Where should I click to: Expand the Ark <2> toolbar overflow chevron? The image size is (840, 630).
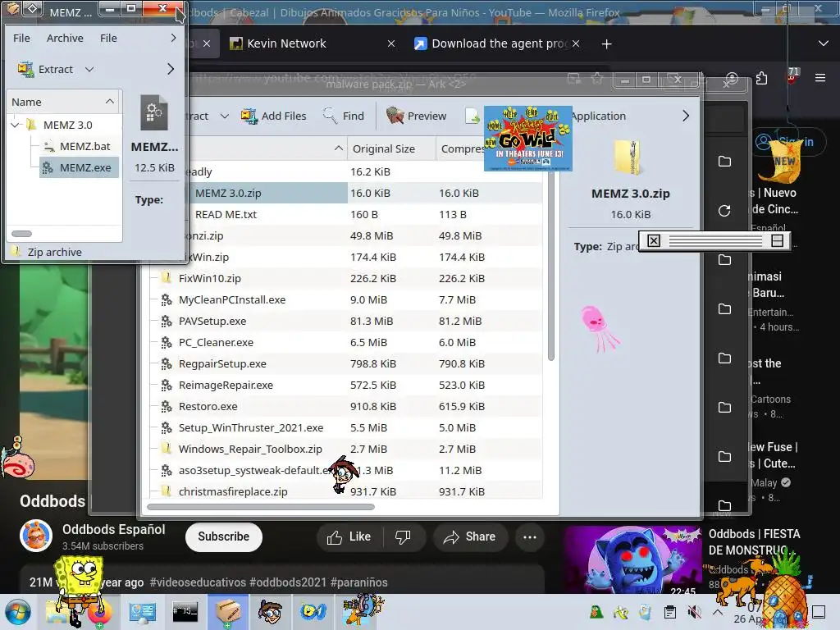(x=686, y=116)
